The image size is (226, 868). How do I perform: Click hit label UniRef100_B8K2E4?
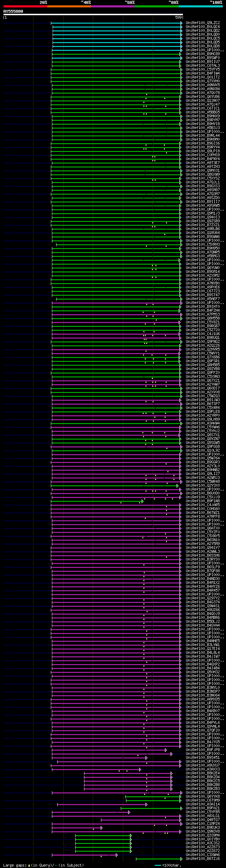203,773
